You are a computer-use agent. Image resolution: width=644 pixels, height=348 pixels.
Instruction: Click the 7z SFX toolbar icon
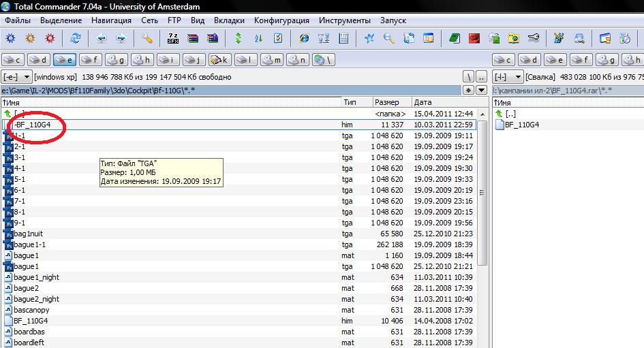173,39
